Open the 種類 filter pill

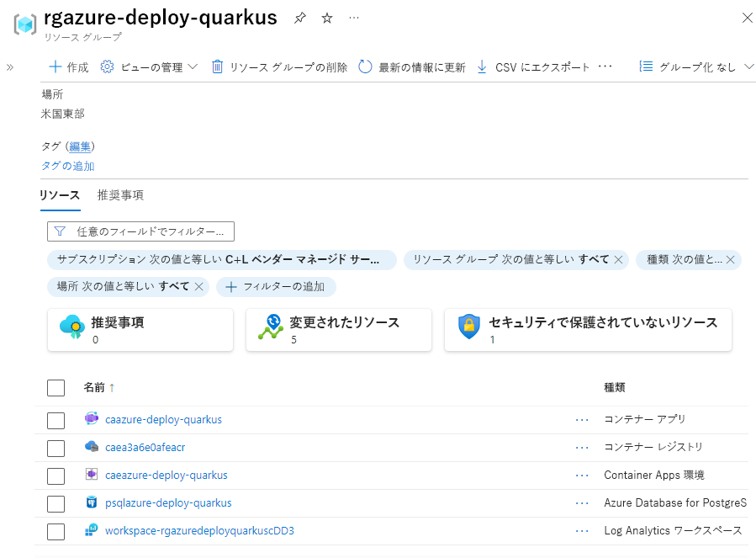point(685,260)
